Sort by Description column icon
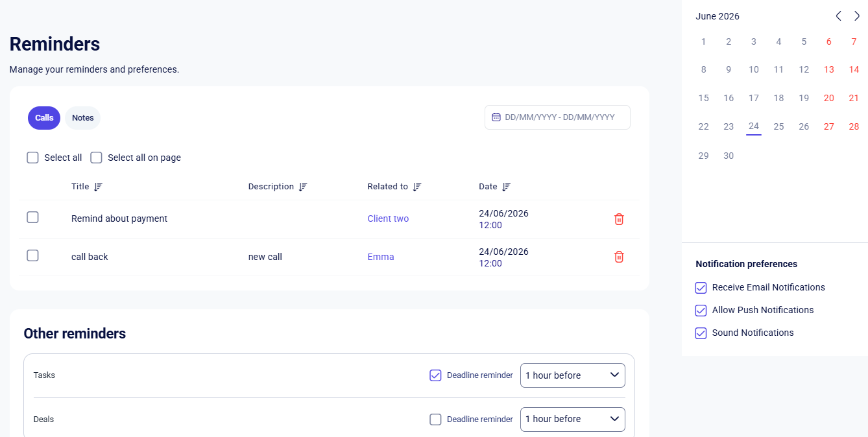 click(303, 187)
